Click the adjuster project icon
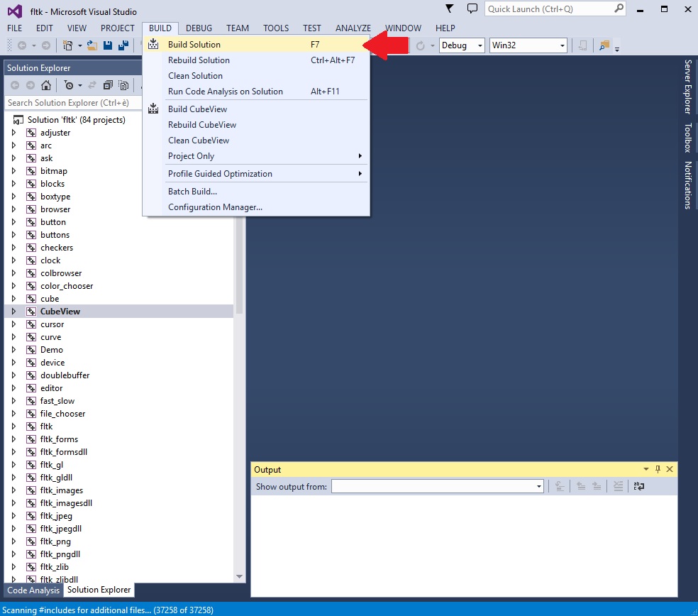698x616 pixels. 31,133
